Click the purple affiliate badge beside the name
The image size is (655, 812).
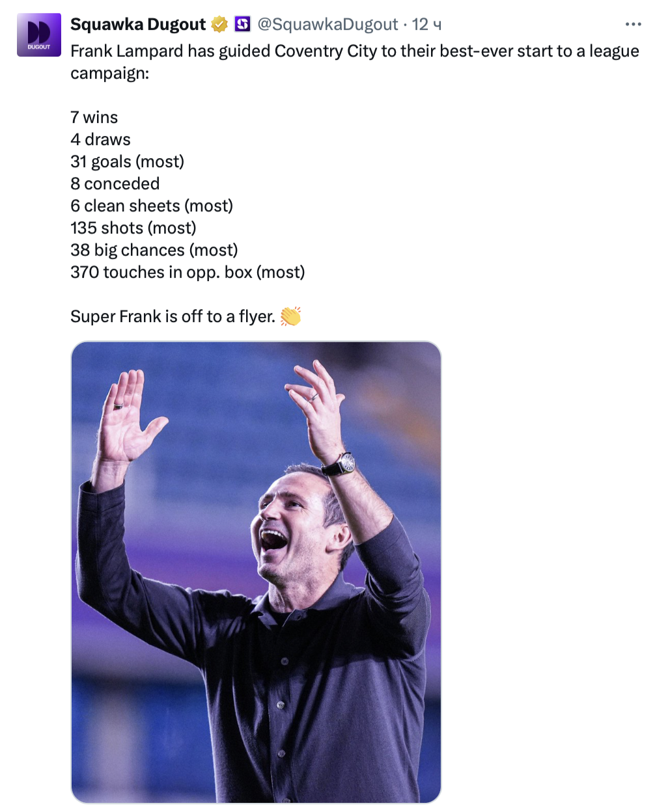[x=242, y=25]
